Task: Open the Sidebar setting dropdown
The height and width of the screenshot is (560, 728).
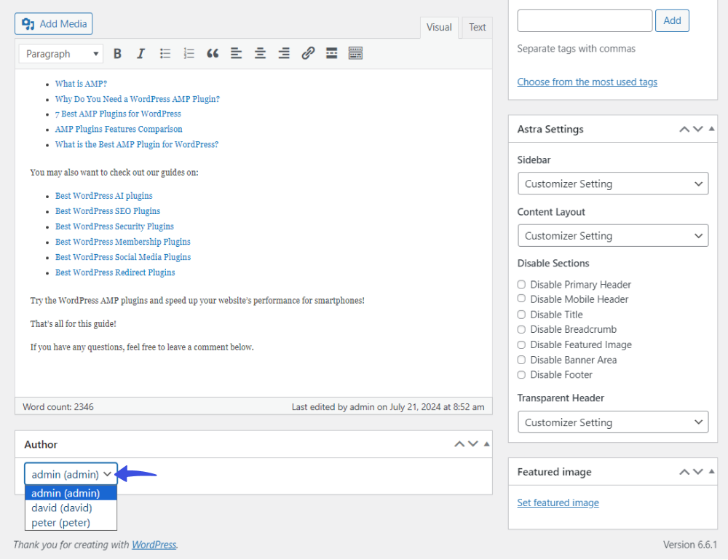Action: coord(613,184)
